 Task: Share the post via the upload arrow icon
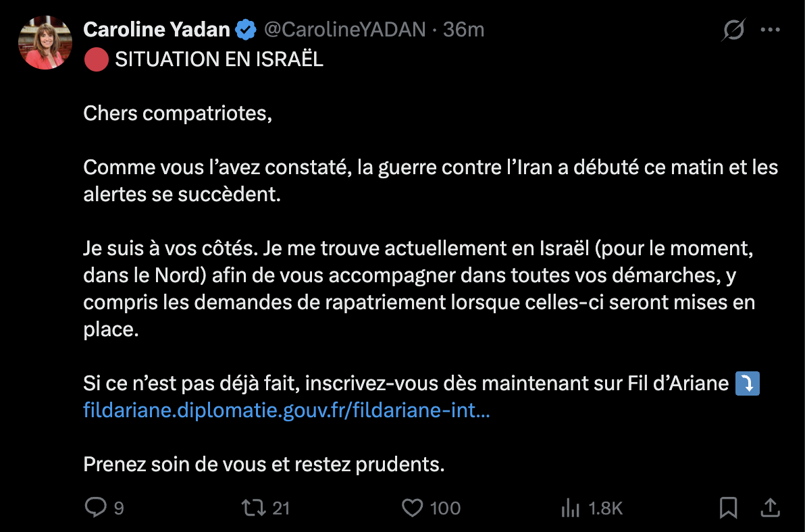[x=771, y=508]
